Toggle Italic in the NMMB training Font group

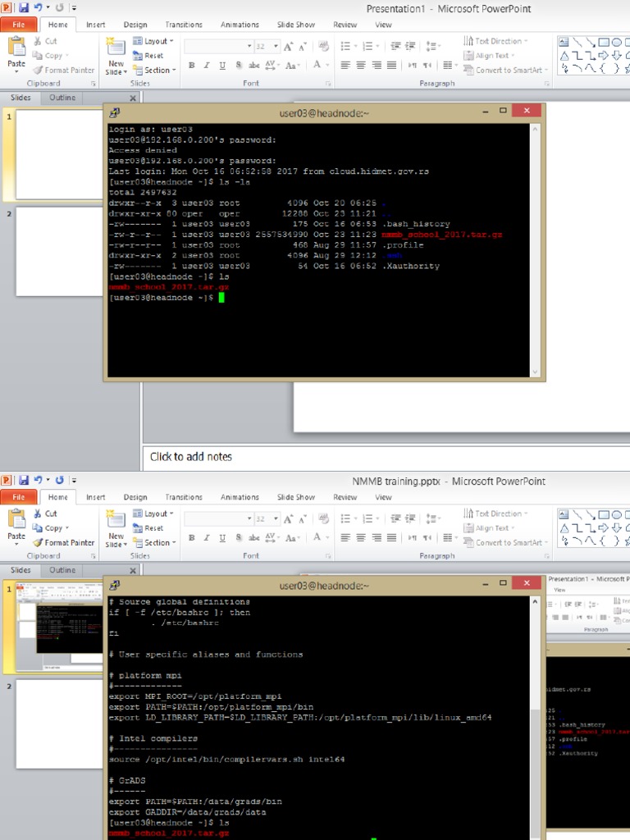[207, 538]
